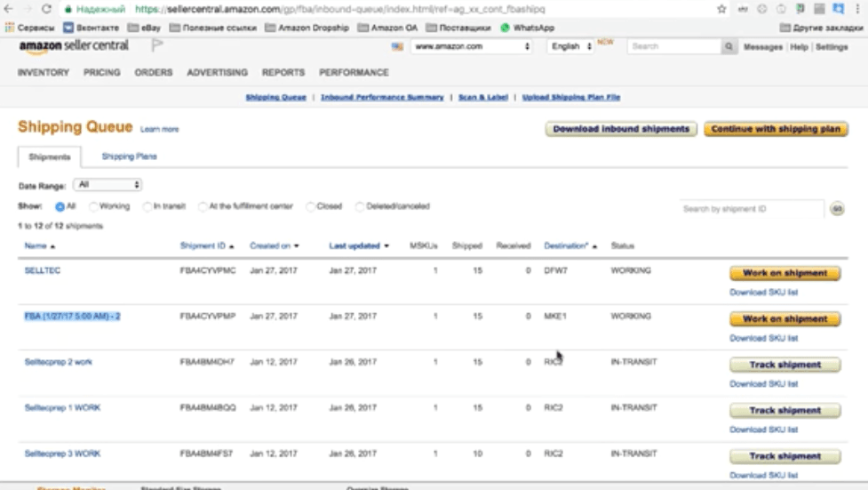Bookmark this page with the star icon
The width and height of the screenshot is (868, 490).
click(721, 9)
